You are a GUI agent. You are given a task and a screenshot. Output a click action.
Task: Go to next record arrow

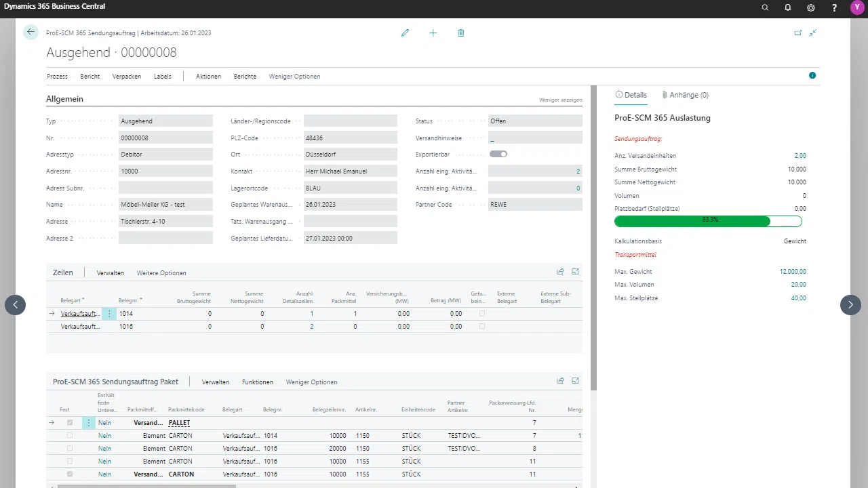[x=850, y=305]
